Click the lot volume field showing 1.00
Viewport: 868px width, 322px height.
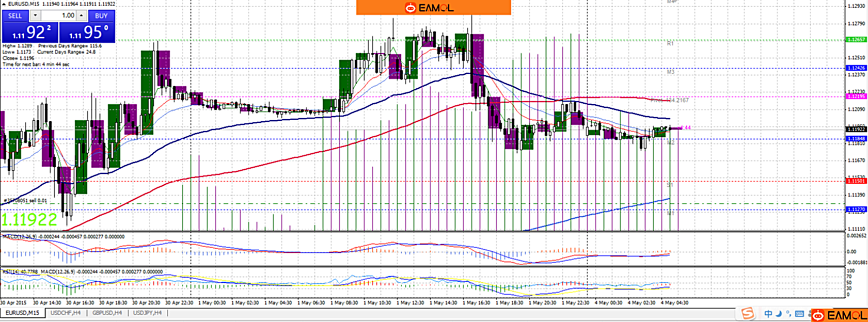(x=58, y=15)
